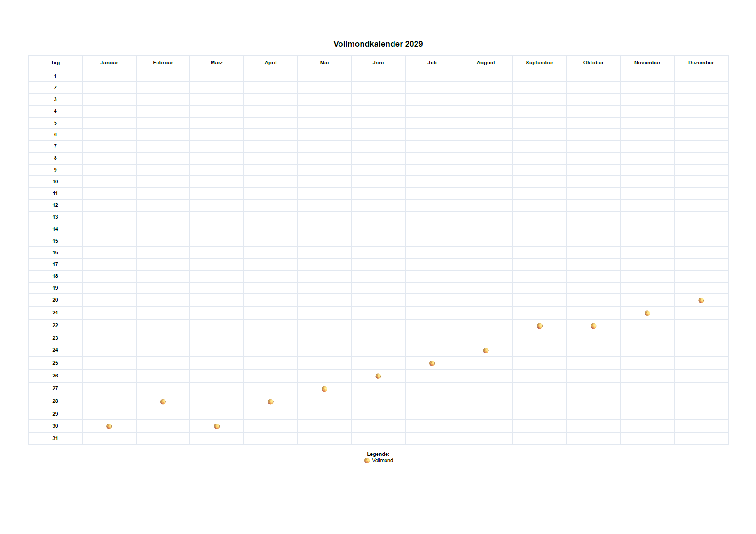Viewport: 756px width, 534px height.
Task: Select the März full moon on day 30
Action: (x=217, y=426)
